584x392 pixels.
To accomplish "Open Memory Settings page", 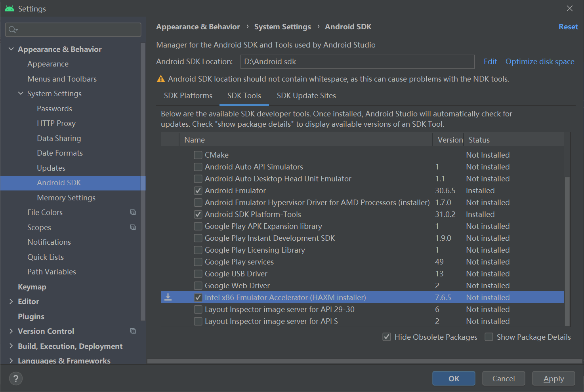I will [x=66, y=198].
